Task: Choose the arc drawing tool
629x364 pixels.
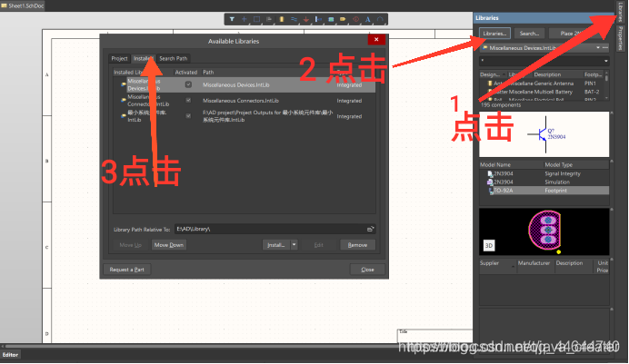Action: coord(380,19)
